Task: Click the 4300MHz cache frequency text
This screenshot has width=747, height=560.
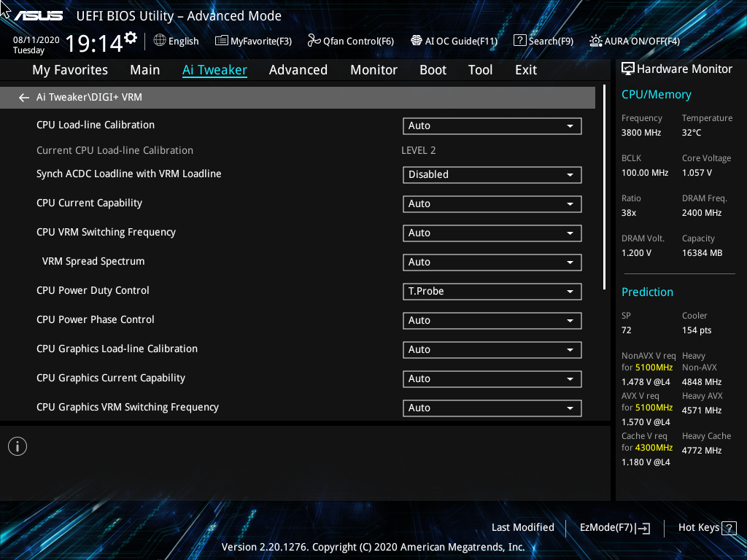Action: tap(654, 448)
